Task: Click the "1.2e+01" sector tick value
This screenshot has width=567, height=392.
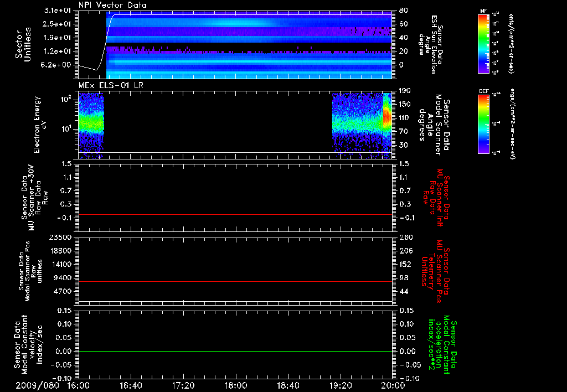Action: point(58,51)
